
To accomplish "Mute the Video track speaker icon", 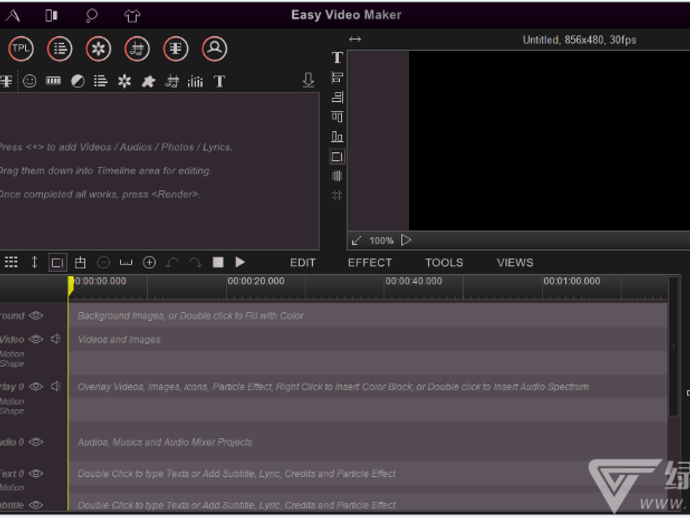I will click(x=56, y=339).
